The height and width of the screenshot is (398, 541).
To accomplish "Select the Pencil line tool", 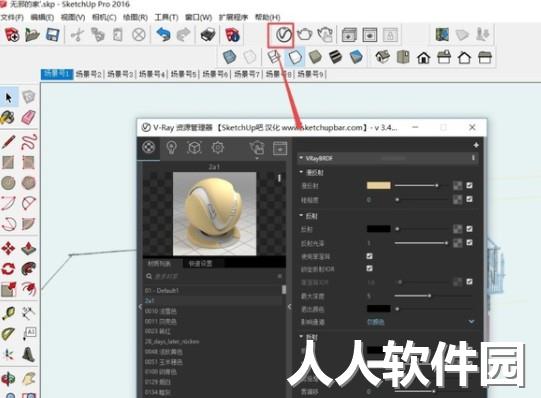I will coord(8,142).
